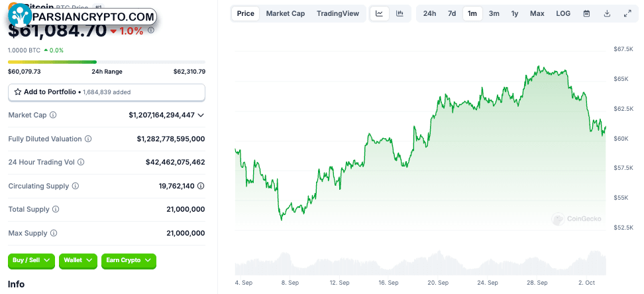644x294 pixels.
Task: Click info icon next to Market Cap
Action: point(53,115)
